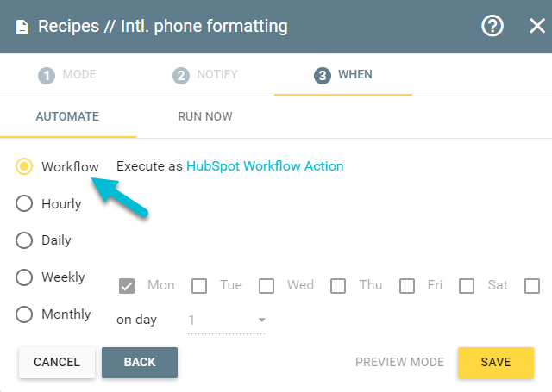Go to step 2 NOTIFY circle icon
Screen dimensions: 552x392
181,75
